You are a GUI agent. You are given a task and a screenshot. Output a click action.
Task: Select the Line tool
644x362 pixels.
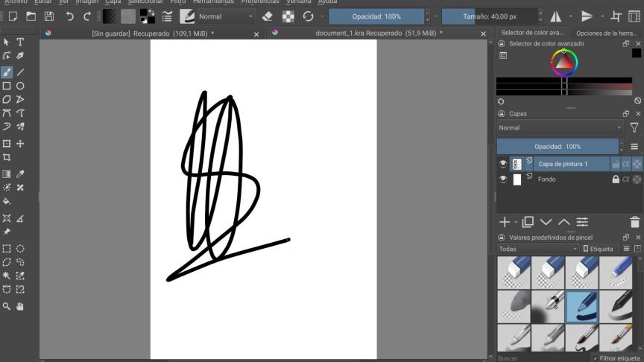(x=20, y=72)
